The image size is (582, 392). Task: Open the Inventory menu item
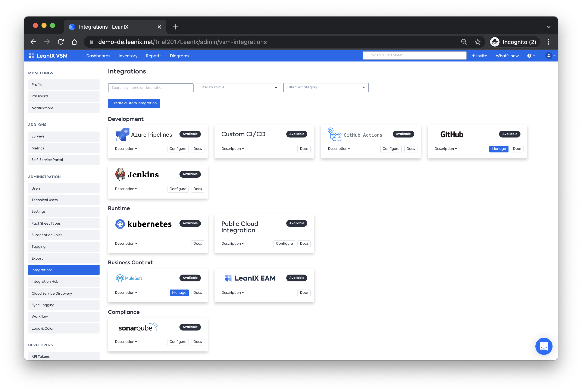tap(128, 56)
